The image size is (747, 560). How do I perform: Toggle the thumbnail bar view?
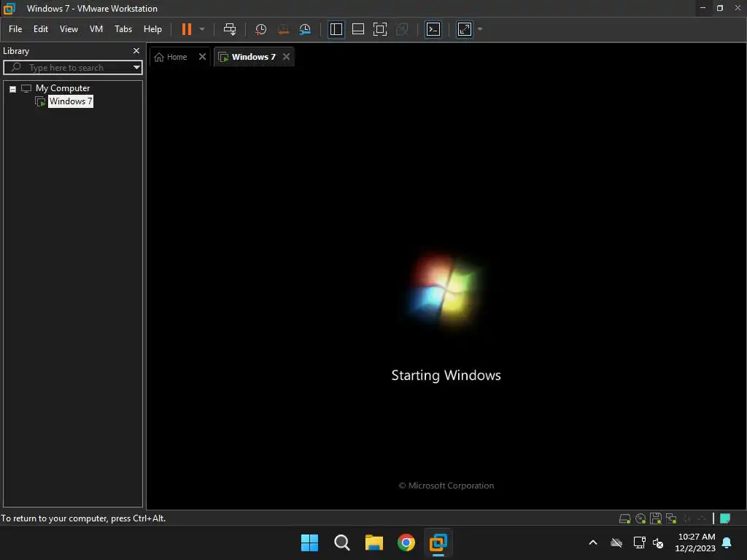click(x=357, y=29)
